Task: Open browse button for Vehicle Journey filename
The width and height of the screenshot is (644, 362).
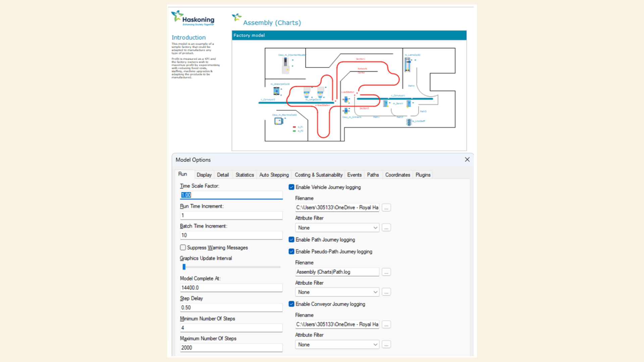Action: point(386,208)
